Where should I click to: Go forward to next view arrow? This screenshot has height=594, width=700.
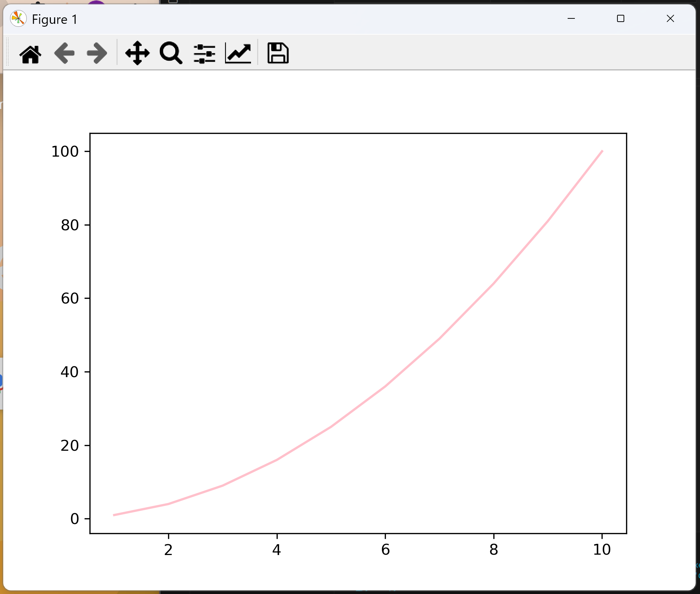pyautogui.click(x=97, y=53)
